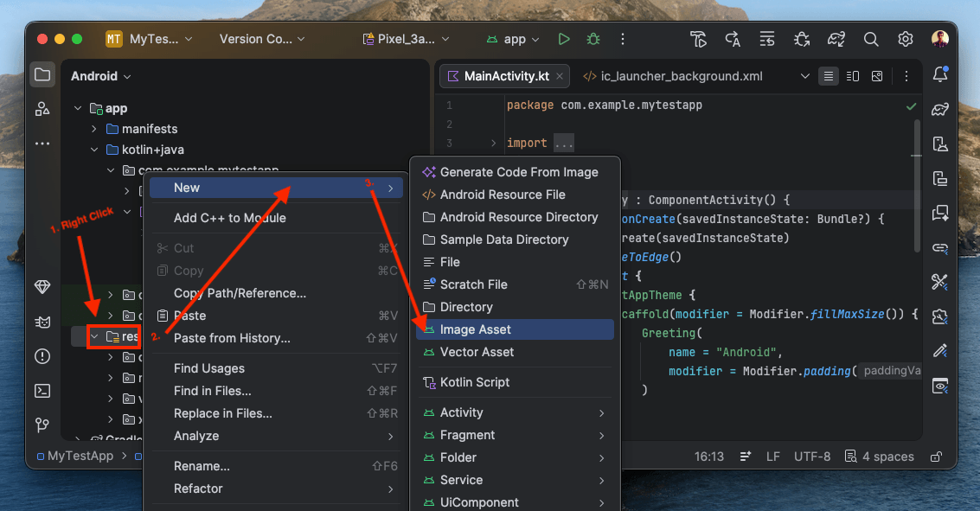Open the Gradle panel via the elephant icon
980x511 pixels.
940,110
